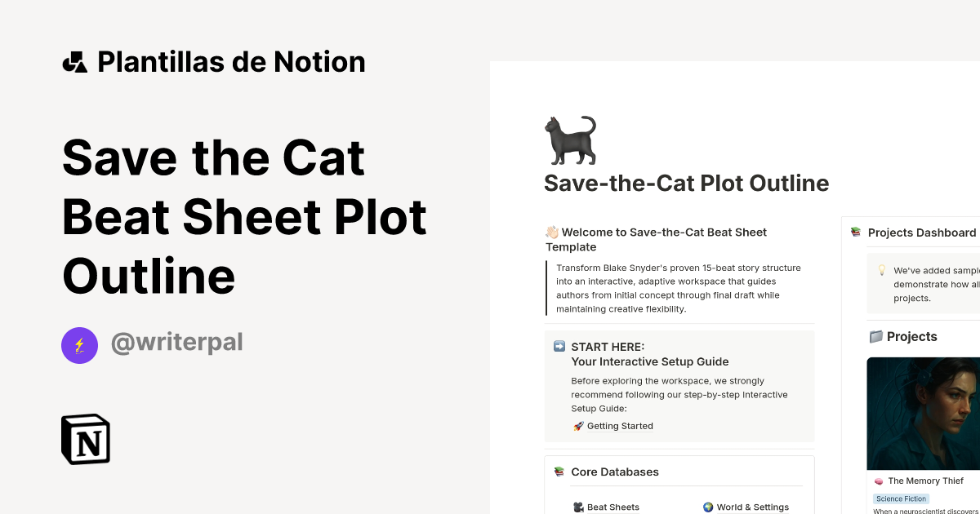This screenshot has height=514, width=980.
Task: Click the blue arrow icon beside START HERE
Action: (x=559, y=347)
